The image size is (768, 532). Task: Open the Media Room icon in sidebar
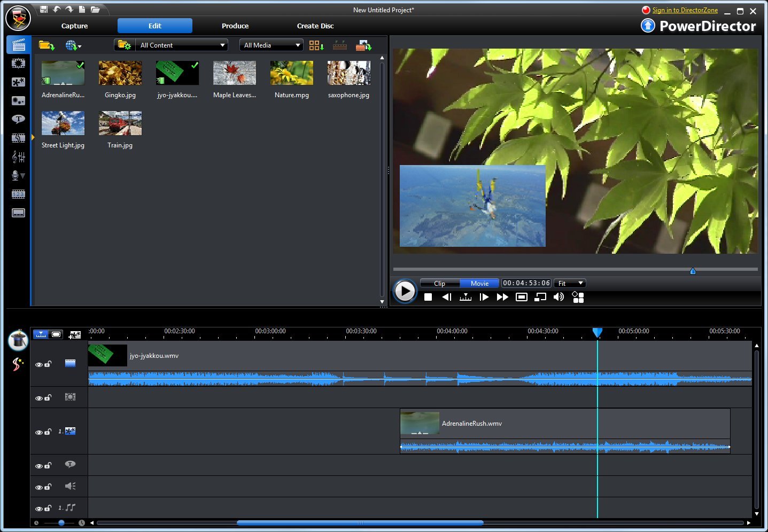19,45
